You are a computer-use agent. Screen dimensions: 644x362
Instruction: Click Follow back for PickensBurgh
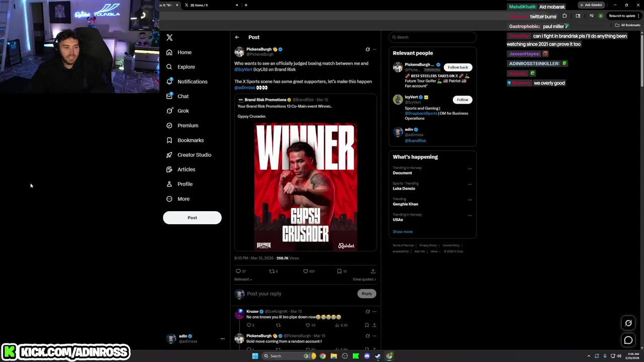coord(458,67)
